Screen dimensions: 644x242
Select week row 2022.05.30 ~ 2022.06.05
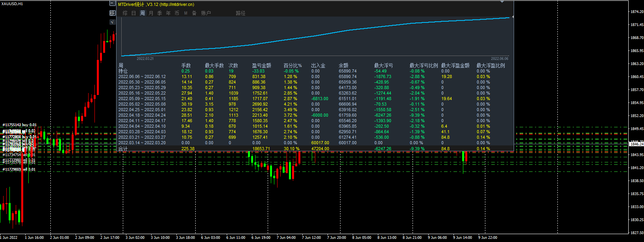coord(142,82)
